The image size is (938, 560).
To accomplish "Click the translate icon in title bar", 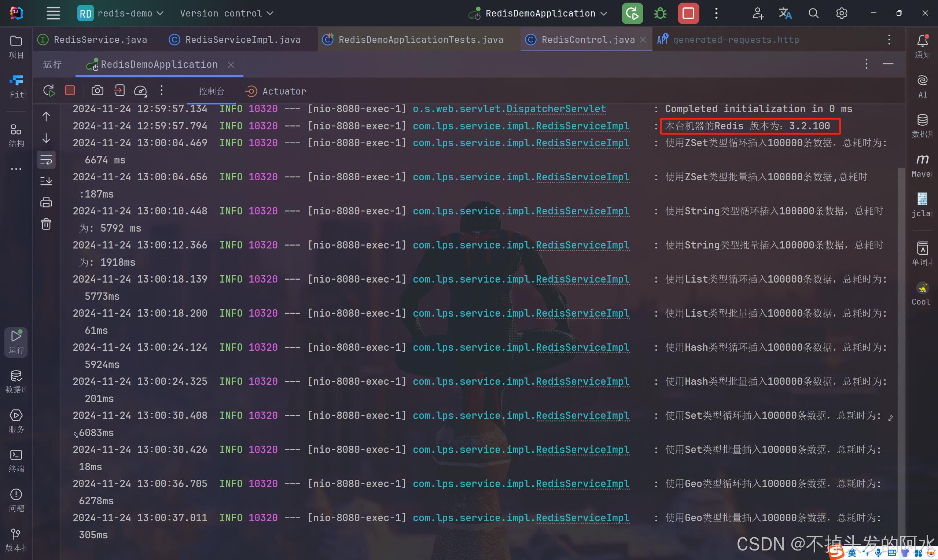I will [785, 14].
